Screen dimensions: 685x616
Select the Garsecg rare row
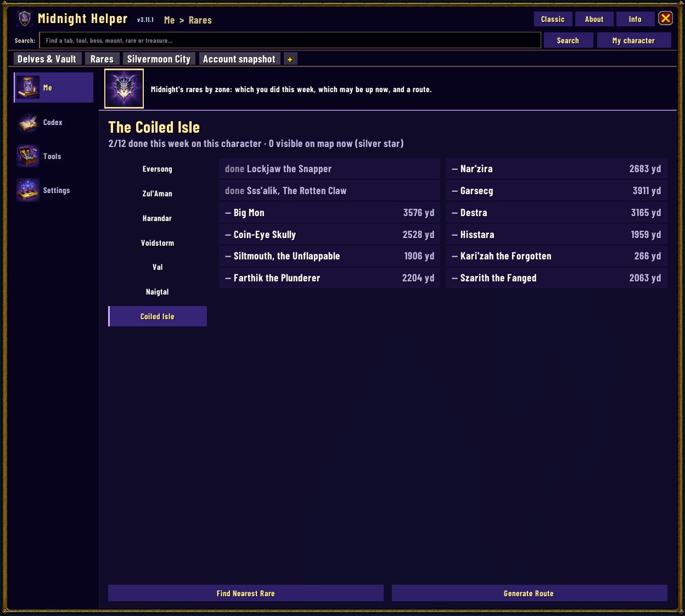tap(557, 191)
